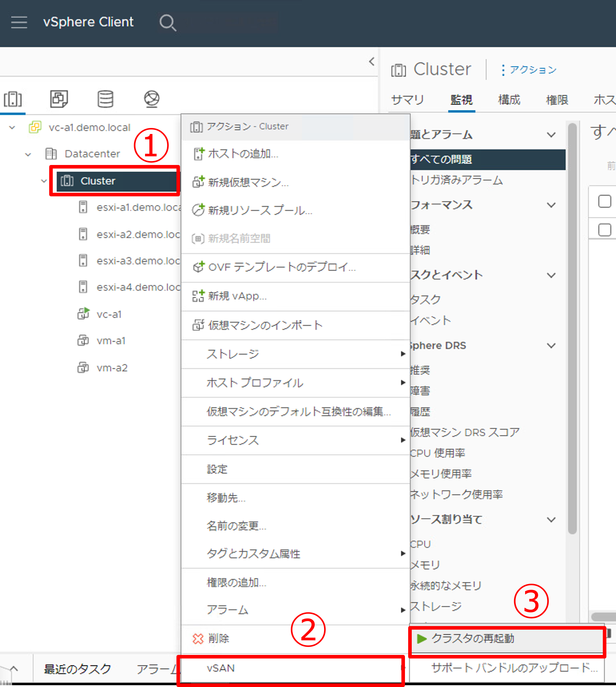Expand the bottom recent tasks panel arrow
The width and height of the screenshot is (616, 687).
tap(14, 668)
